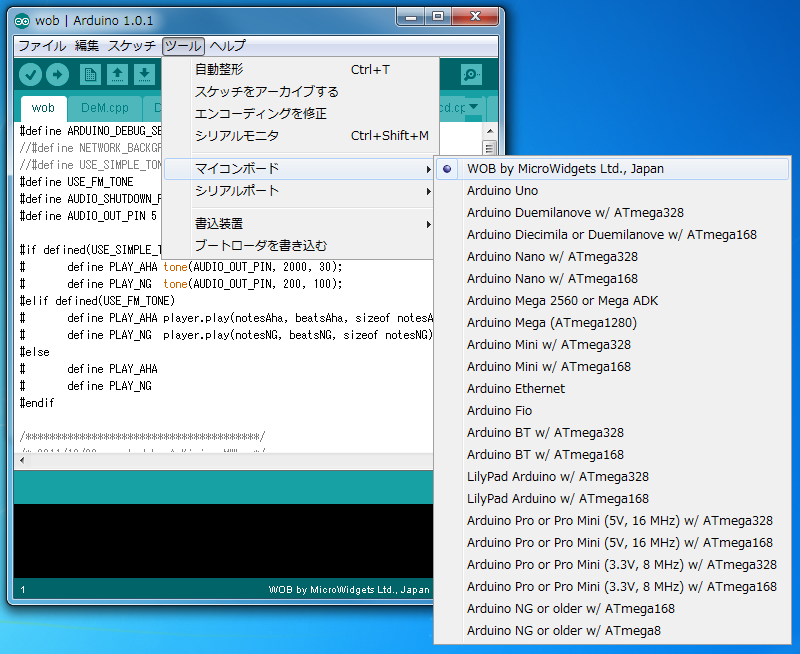The width and height of the screenshot is (800, 654).
Task: Choose エンコーディングを修正 menu entry
Action: (x=299, y=114)
